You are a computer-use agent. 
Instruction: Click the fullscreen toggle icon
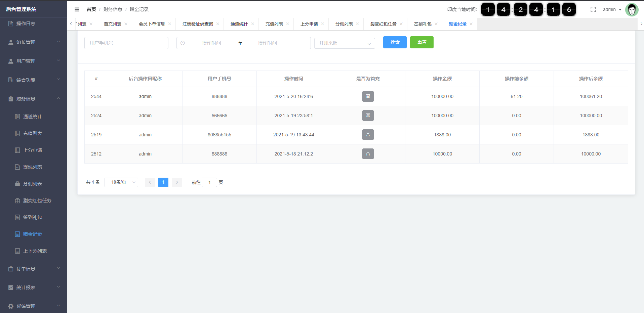coord(593,10)
